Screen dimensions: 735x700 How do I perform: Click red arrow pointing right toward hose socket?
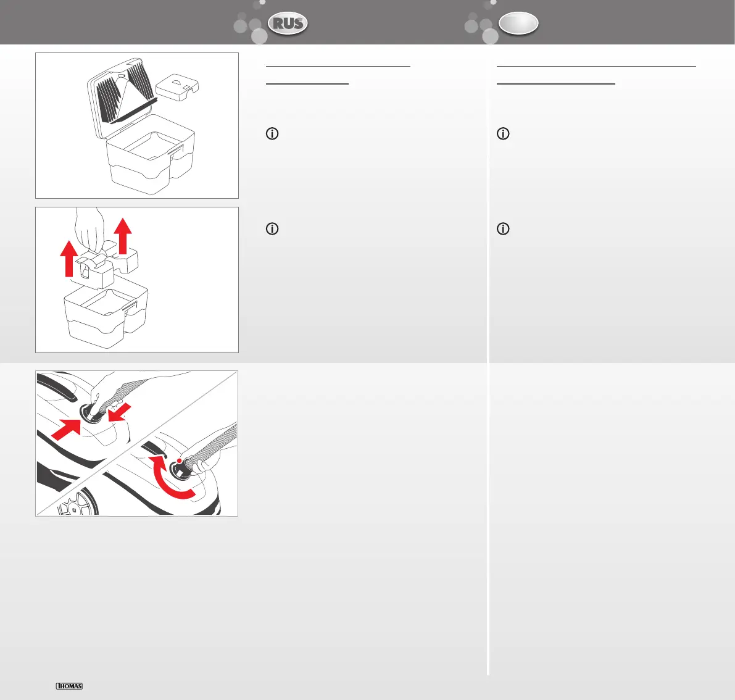pyautogui.click(x=65, y=430)
